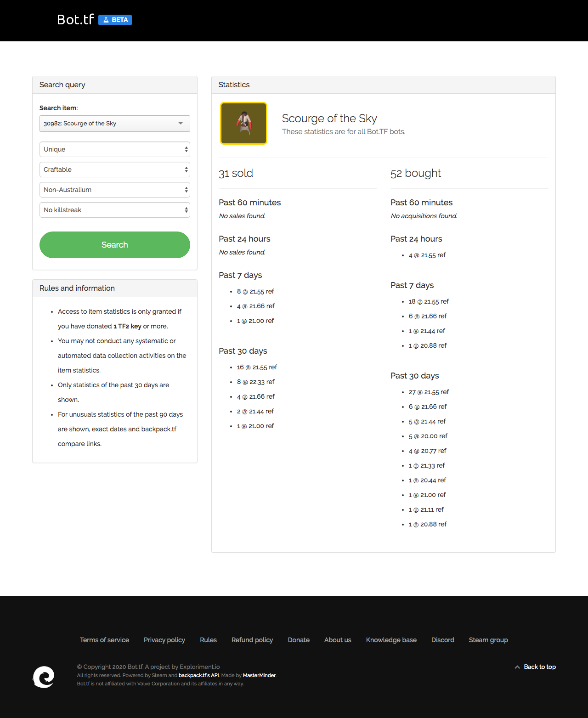588x718 pixels.
Task: Open the Donate footer link
Action: (x=299, y=640)
